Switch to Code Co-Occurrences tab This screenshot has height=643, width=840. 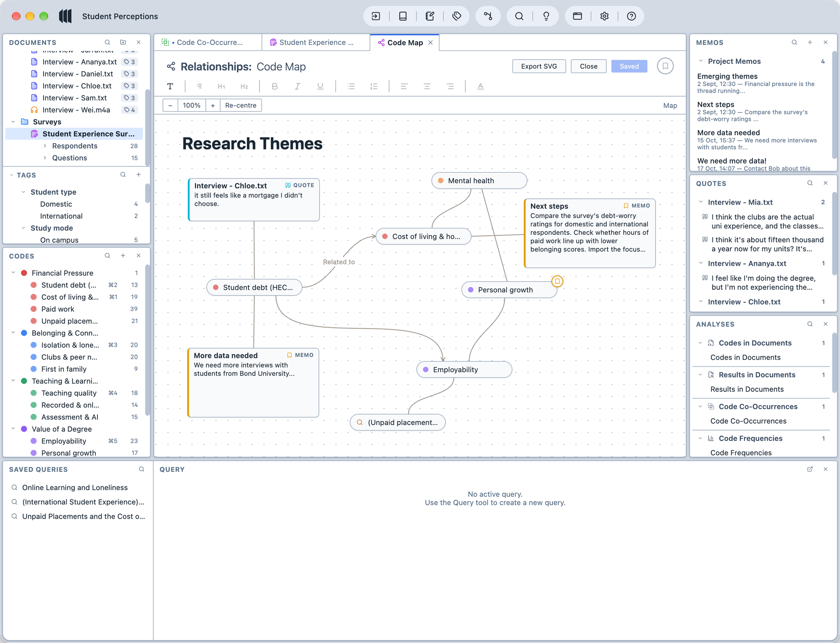tap(207, 42)
